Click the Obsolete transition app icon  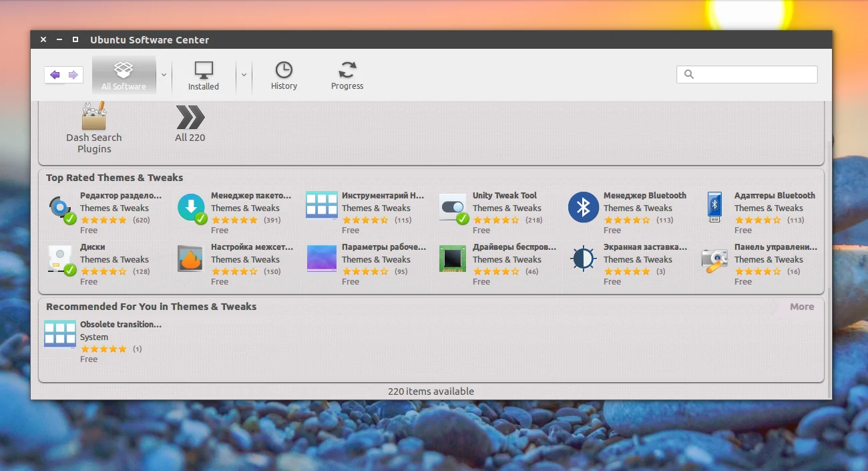(x=60, y=333)
